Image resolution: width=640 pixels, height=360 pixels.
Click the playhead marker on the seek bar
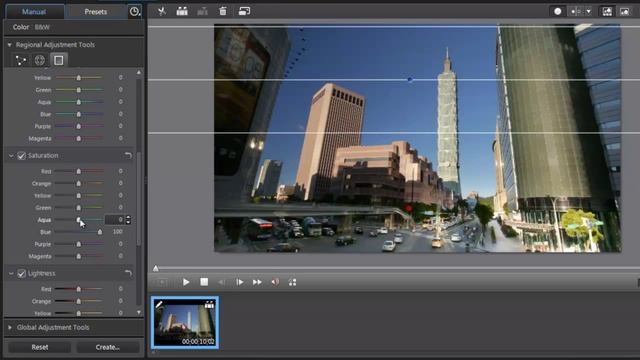coord(156,268)
